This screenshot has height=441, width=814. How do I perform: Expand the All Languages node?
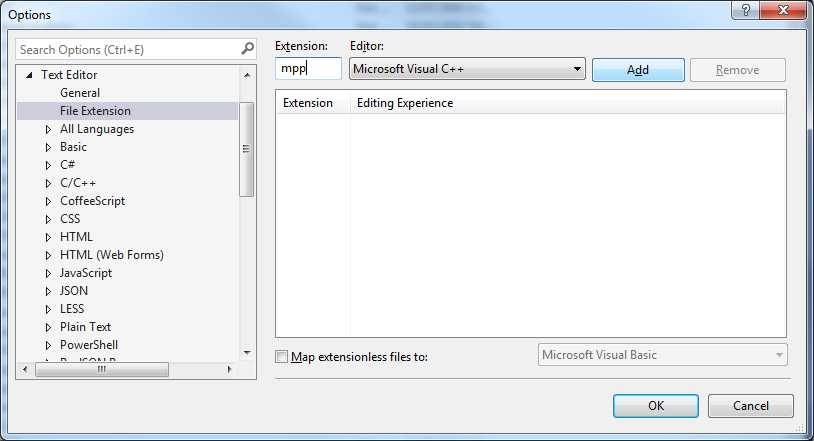click(x=48, y=129)
